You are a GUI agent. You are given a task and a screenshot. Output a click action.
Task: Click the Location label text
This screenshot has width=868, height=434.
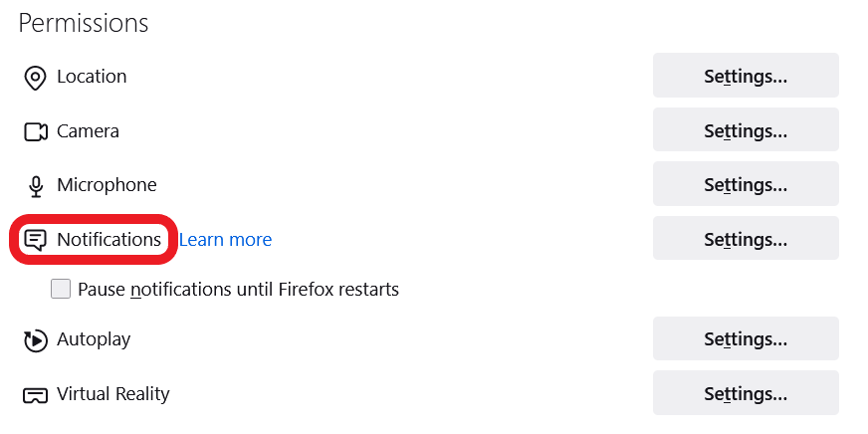coord(92,77)
